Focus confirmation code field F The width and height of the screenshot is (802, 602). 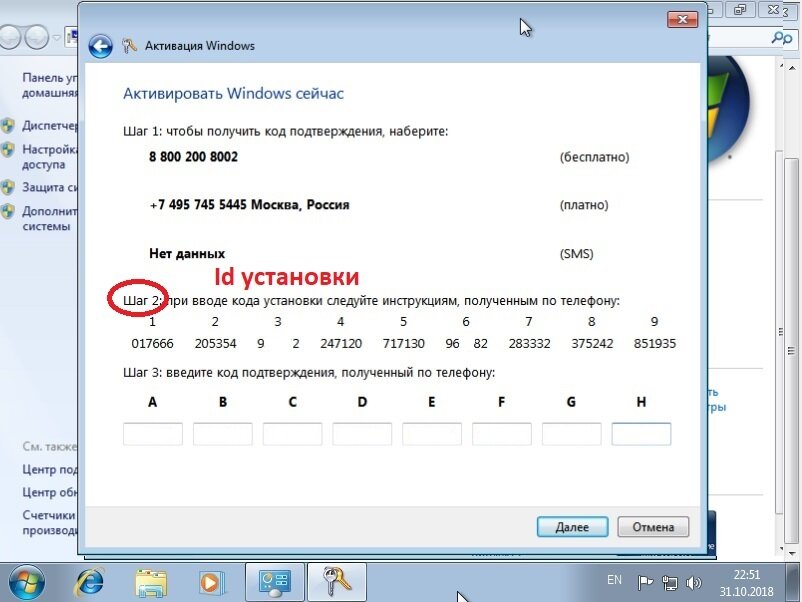tap(502, 434)
